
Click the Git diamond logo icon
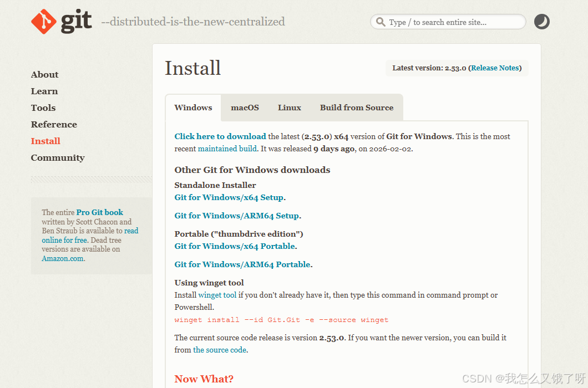click(x=44, y=22)
